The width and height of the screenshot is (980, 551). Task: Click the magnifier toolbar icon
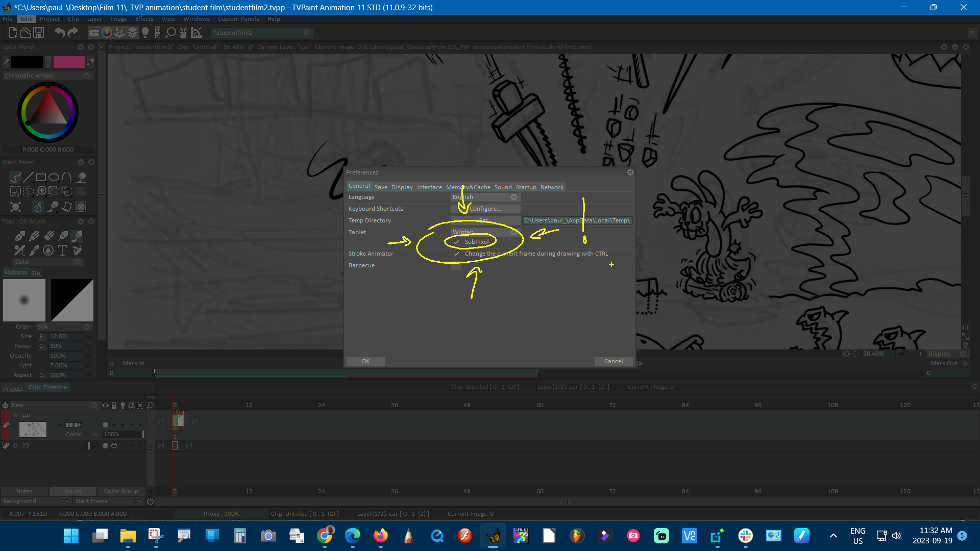[171, 33]
